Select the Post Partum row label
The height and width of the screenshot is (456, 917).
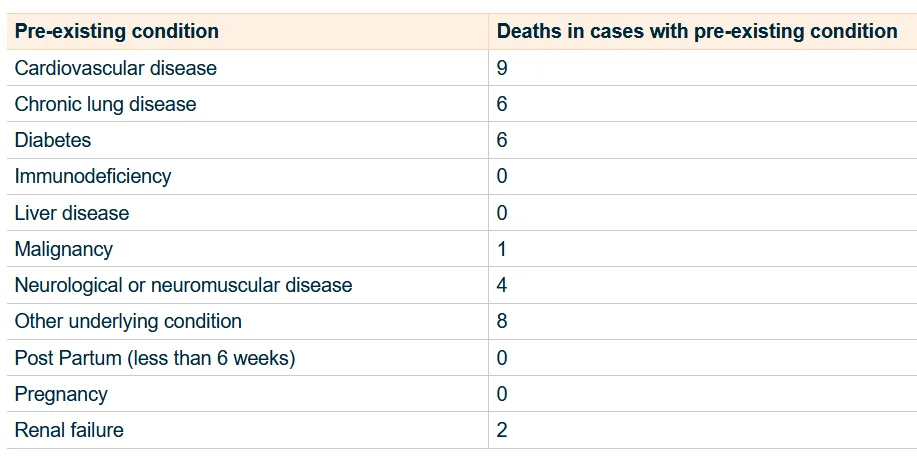(155, 358)
